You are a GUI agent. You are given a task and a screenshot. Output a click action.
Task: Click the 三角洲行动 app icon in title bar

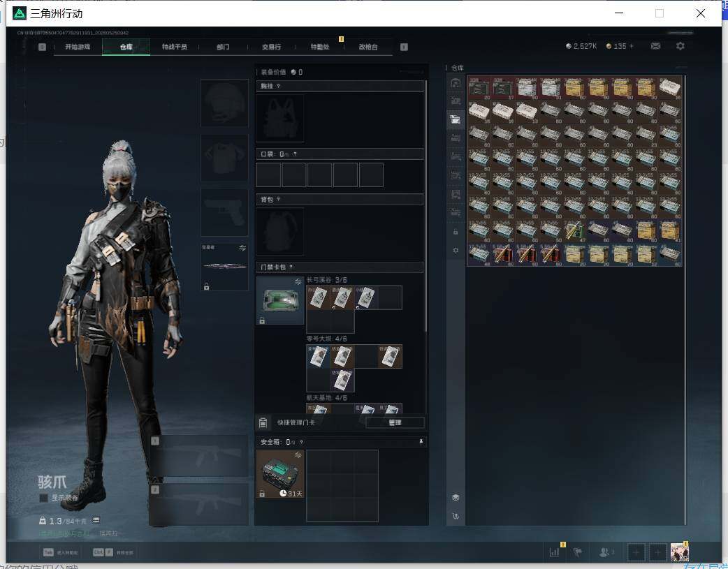click(x=20, y=13)
